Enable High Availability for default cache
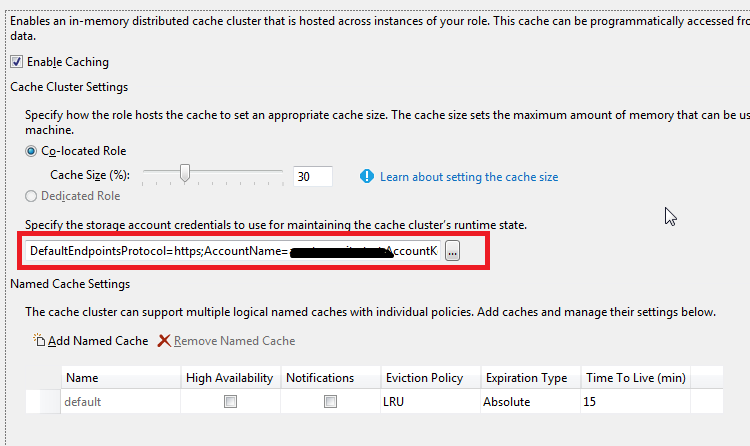 [x=230, y=402]
